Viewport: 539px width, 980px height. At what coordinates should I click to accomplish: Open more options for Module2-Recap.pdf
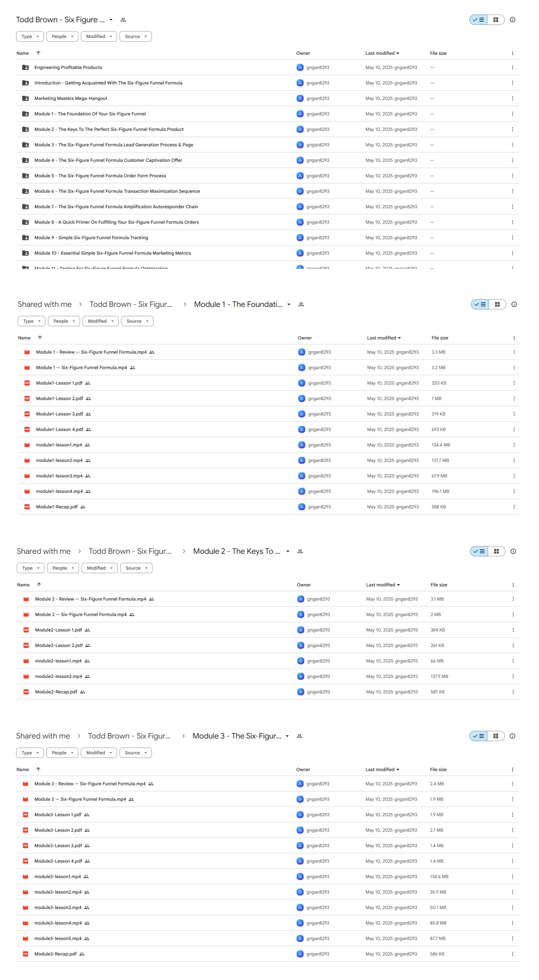point(513,692)
